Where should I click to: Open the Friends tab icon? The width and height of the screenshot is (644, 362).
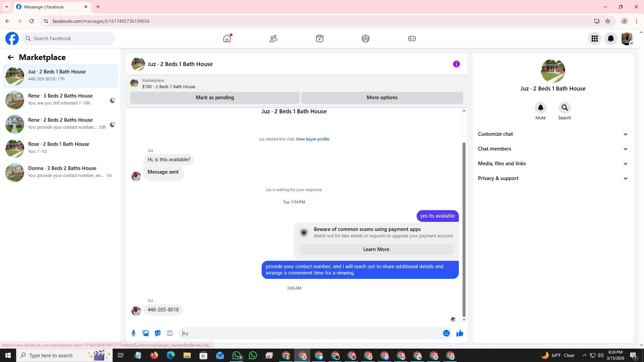(273, 39)
